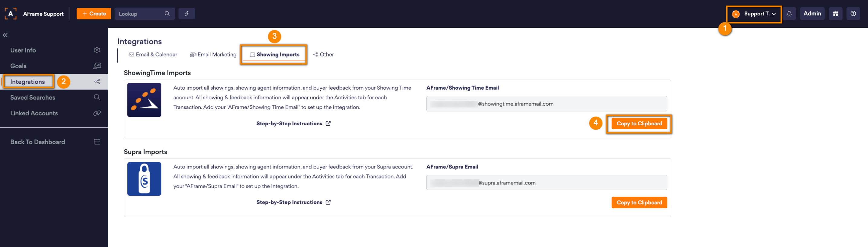Open User Info in sidebar
Viewport: 868px width, 247px height.
54,50
